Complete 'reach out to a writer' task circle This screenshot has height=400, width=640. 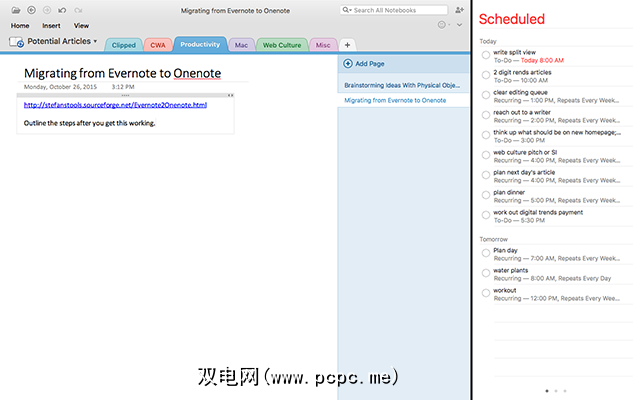pos(486,115)
